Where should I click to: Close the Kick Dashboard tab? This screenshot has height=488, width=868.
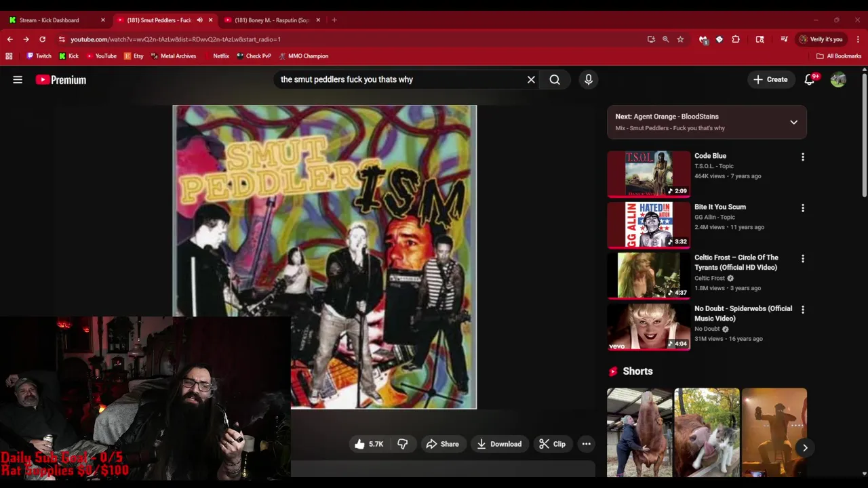[x=103, y=20]
